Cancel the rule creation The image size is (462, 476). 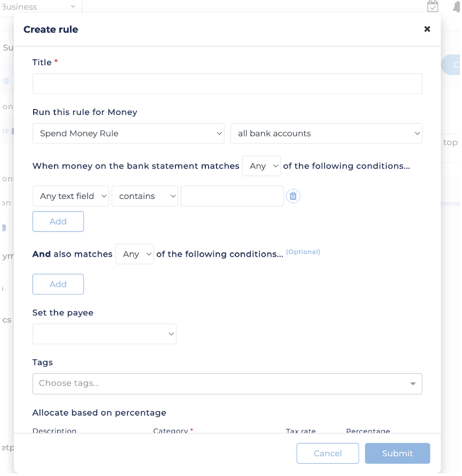point(328,454)
